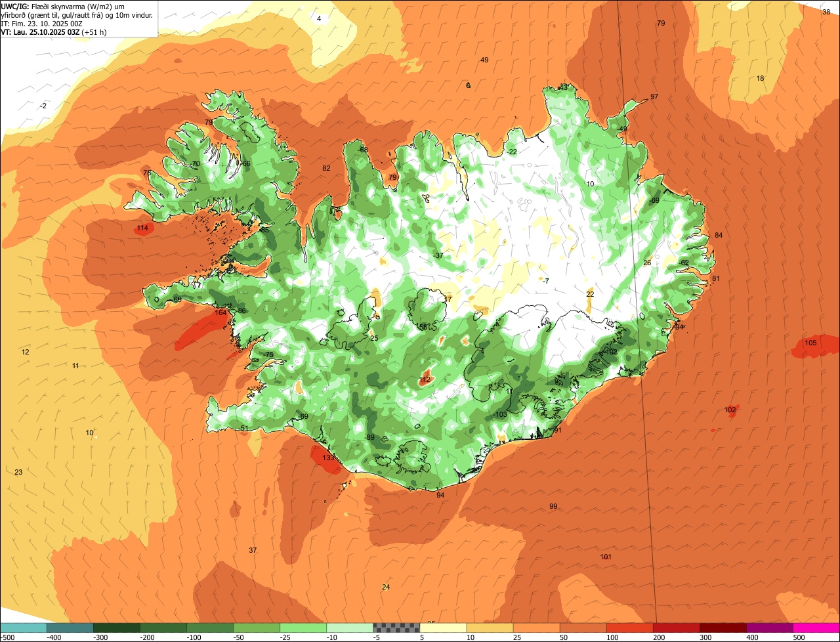Pick the orange 50 to 100 legend swatch
The image size is (840, 642).
pos(583,628)
